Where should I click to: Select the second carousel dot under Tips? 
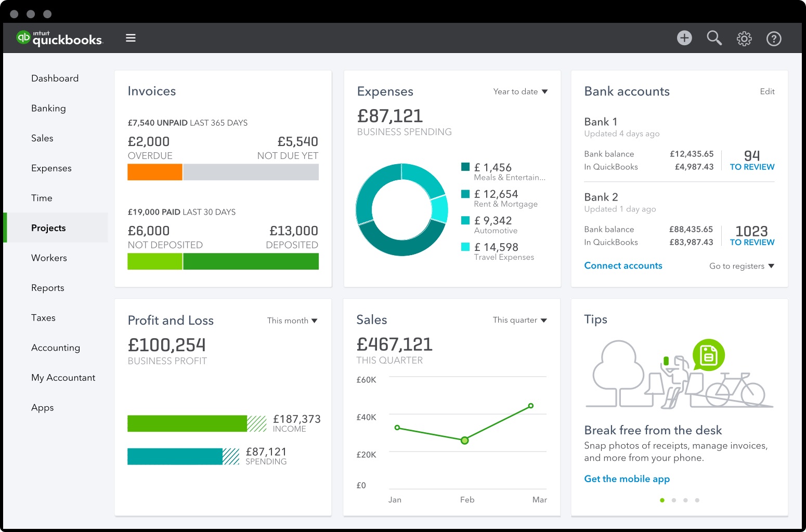[674, 500]
